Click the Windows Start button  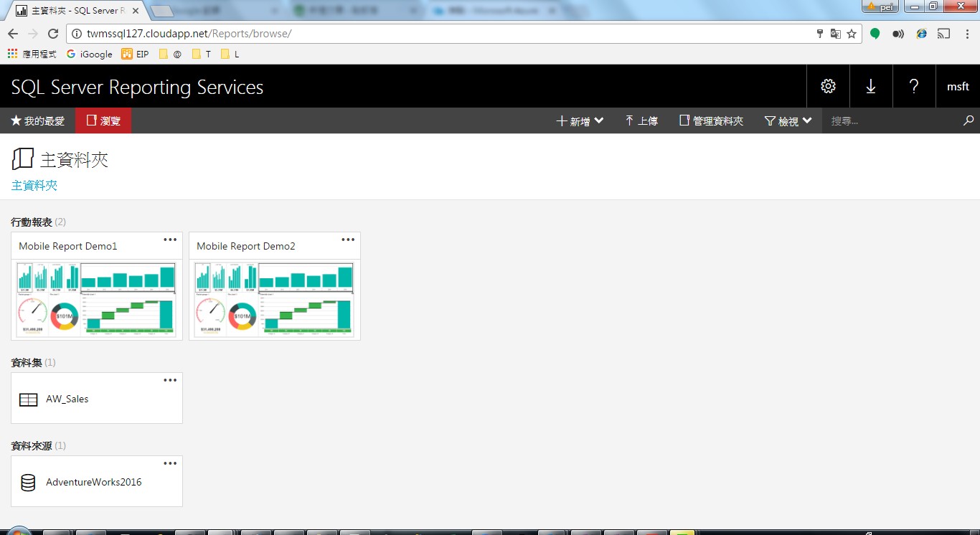pyautogui.click(x=17, y=531)
